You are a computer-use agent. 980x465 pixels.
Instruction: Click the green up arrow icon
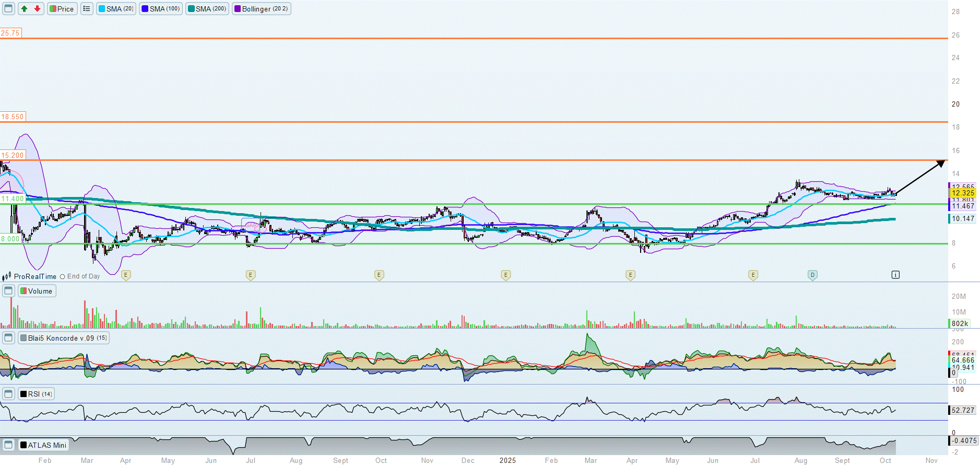(x=25, y=9)
